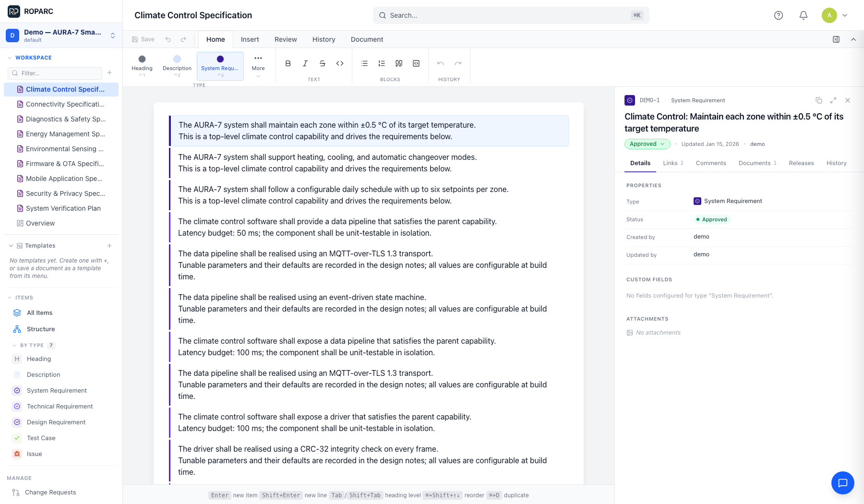Expand the DEMO-1 detail panel fullscreen
This screenshot has width=864, height=504.
[833, 100]
